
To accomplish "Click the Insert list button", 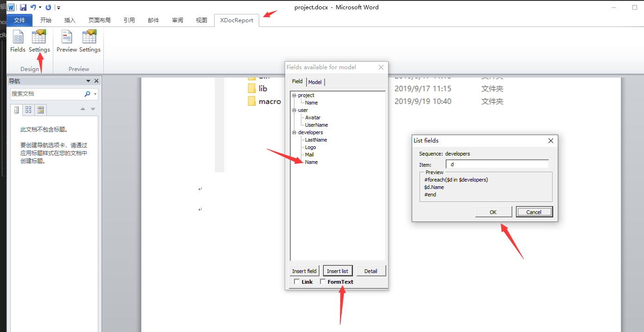I will tap(338, 271).
